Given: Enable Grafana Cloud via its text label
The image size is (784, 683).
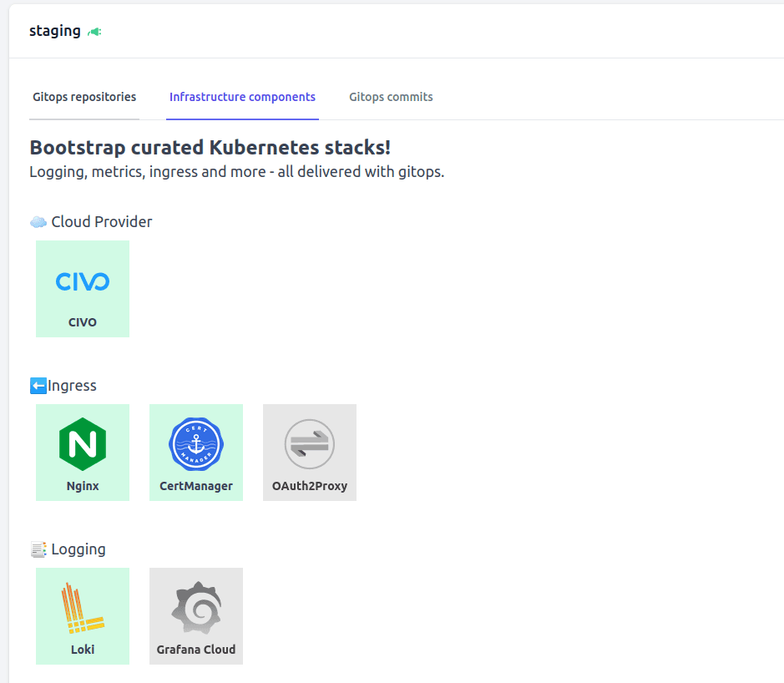Looking at the screenshot, I should (196, 650).
